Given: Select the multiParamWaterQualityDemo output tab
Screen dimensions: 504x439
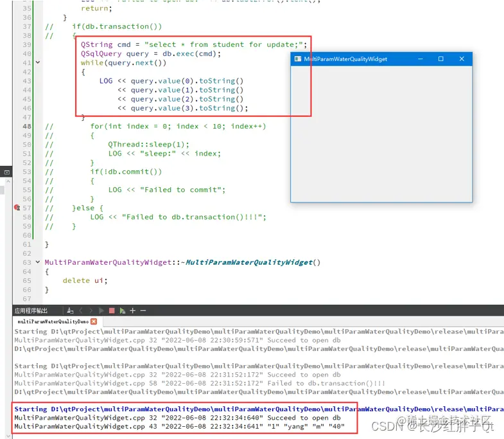Looking at the screenshot, I should click(x=53, y=321).
